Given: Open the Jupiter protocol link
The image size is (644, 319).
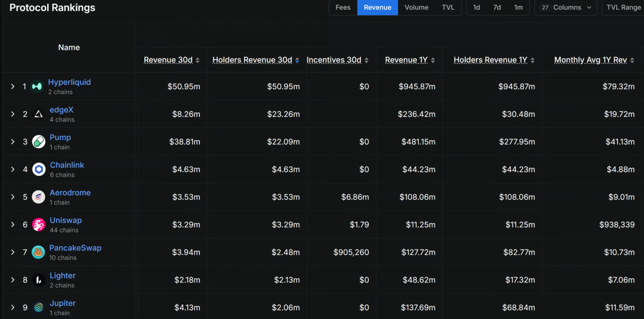Looking at the screenshot, I should (62, 303).
